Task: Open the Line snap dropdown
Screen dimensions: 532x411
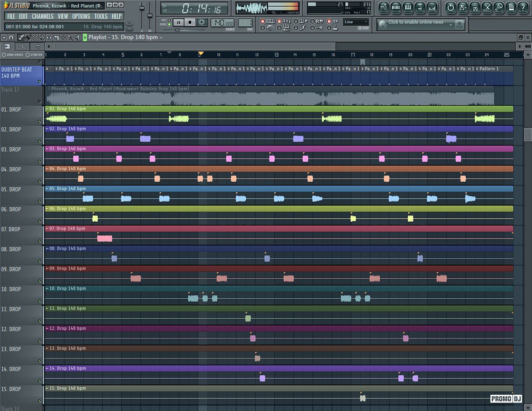Action: click(356, 22)
